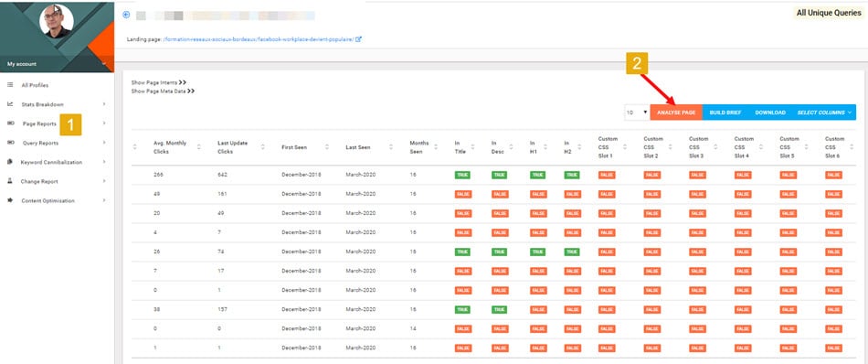
Task: Click the Build Brief button
Action: click(x=725, y=112)
